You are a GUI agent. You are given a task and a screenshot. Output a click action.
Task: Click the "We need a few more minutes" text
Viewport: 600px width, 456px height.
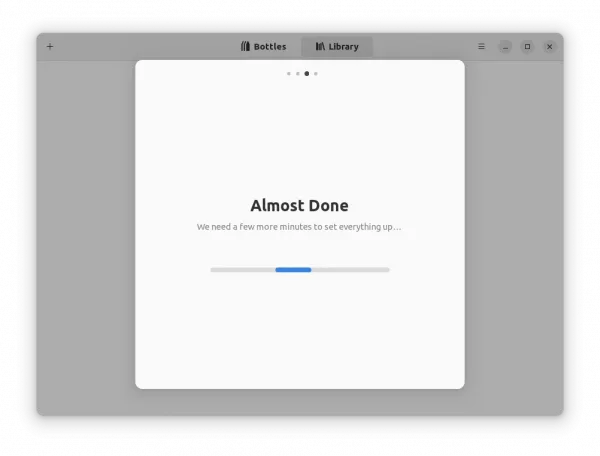(x=299, y=227)
